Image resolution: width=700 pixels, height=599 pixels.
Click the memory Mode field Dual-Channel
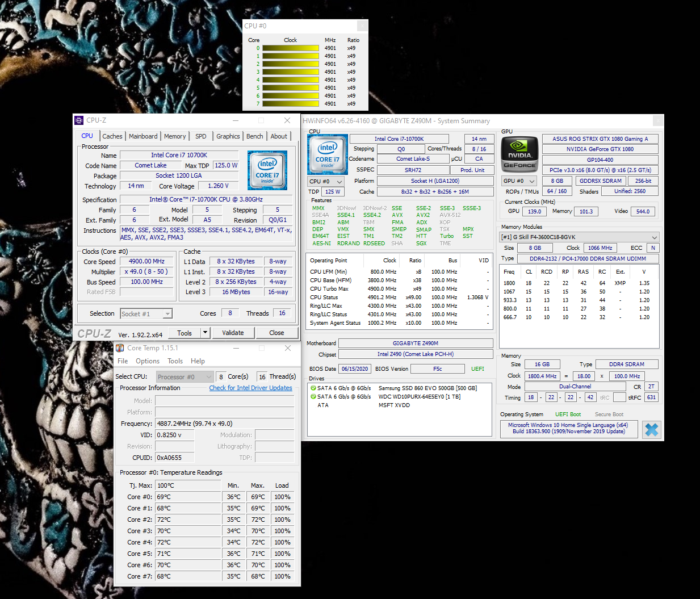coord(575,387)
